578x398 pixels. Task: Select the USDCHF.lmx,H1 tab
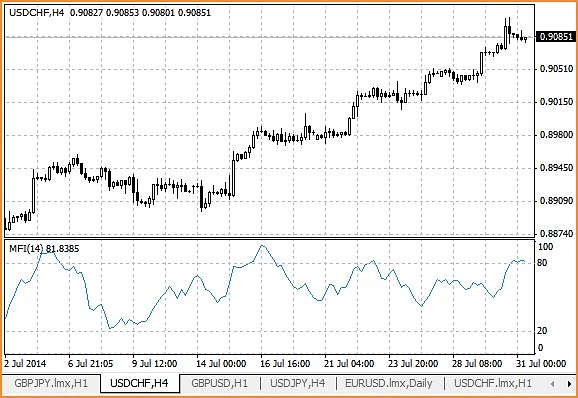tap(493, 383)
